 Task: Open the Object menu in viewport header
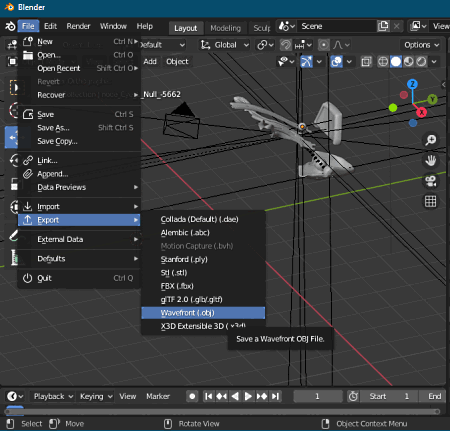(x=177, y=61)
